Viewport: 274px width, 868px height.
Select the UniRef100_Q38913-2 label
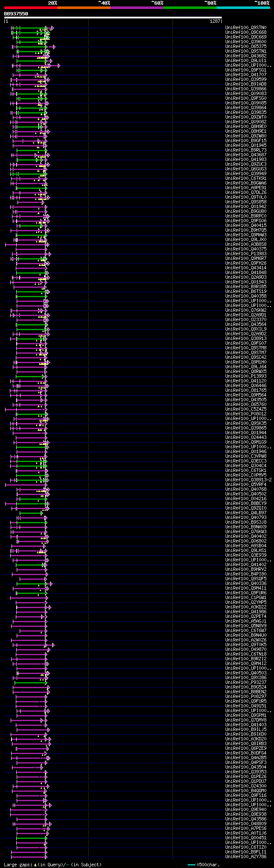pos(248,480)
